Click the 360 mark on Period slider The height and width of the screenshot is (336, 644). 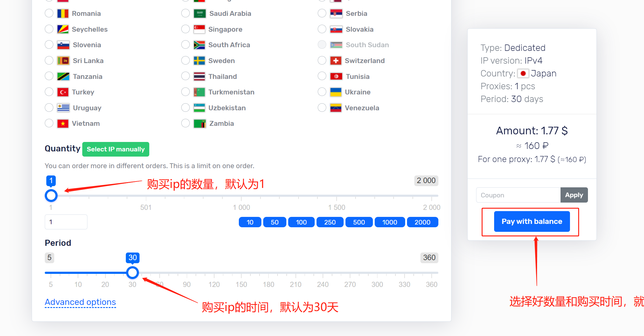432,285
